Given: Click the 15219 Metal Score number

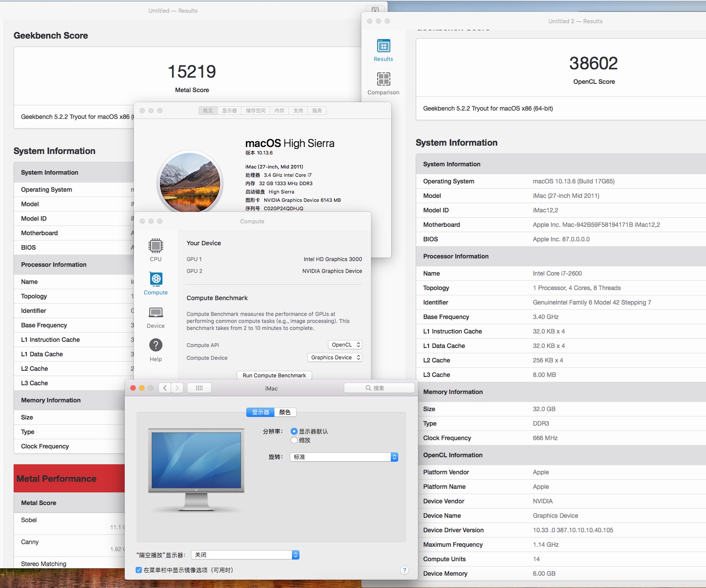Looking at the screenshot, I should 192,72.
